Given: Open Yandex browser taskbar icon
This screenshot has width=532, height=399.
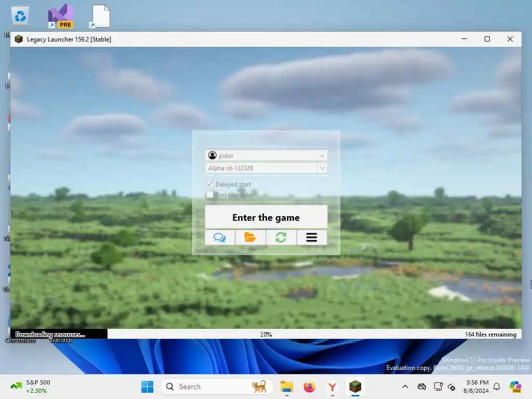Looking at the screenshot, I should point(332,387).
